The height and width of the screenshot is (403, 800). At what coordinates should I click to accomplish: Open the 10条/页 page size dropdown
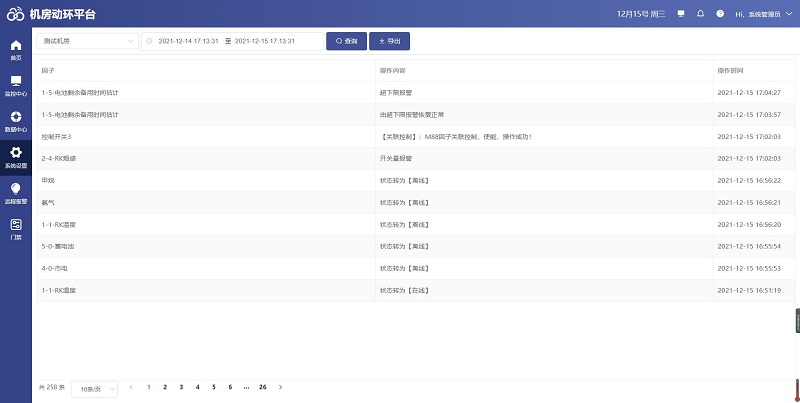(x=94, y=387)
